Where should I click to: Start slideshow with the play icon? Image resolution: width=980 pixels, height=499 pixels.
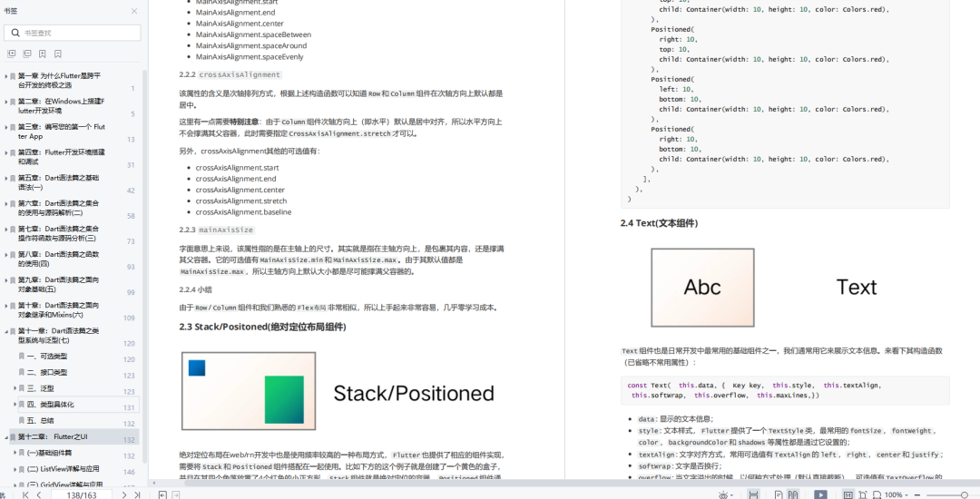pyautogui.click(x=820, y=494)
